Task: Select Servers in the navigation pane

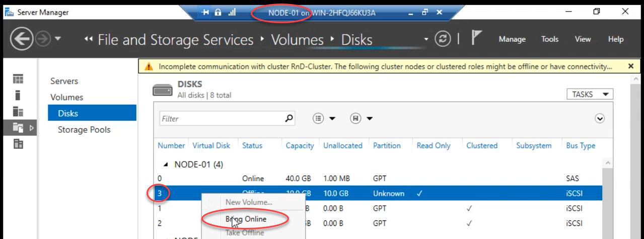Action: 64,81
